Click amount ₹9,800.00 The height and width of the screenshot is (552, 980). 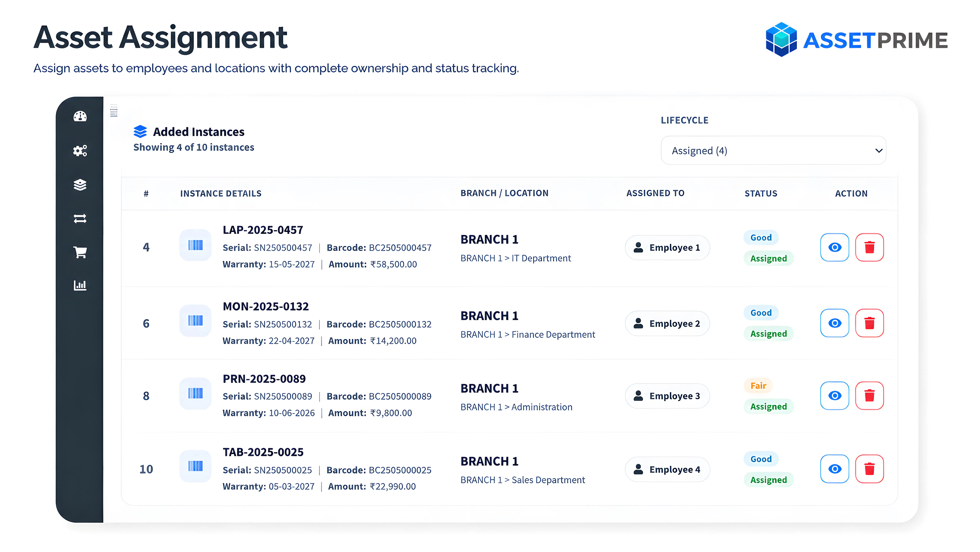point(391,413)
